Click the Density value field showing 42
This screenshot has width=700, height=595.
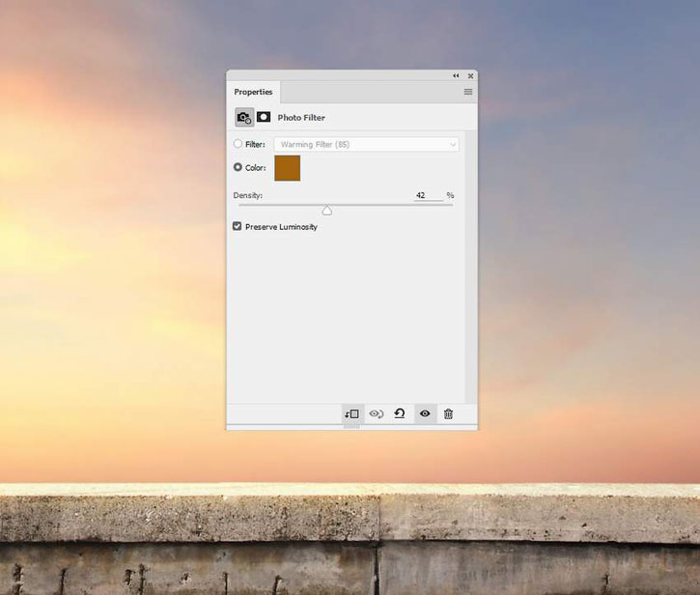[x=428, y=195]
